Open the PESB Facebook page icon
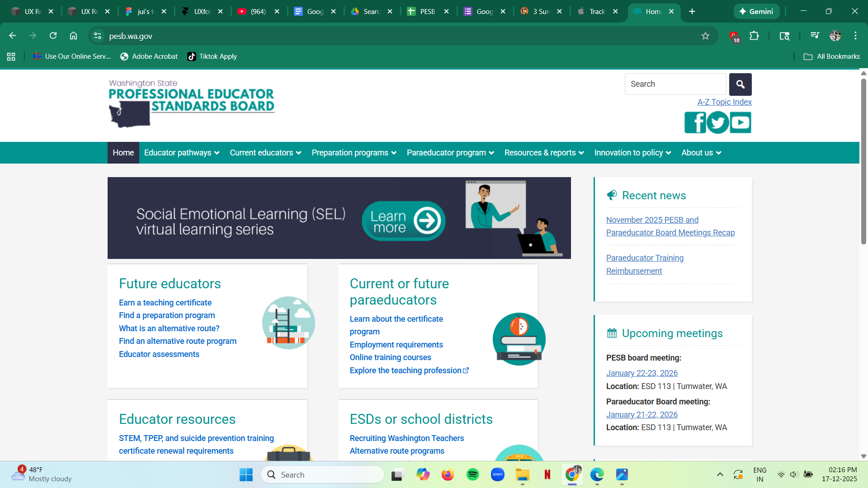This screenshot has width=868, height=488. (x=695, y=122)
